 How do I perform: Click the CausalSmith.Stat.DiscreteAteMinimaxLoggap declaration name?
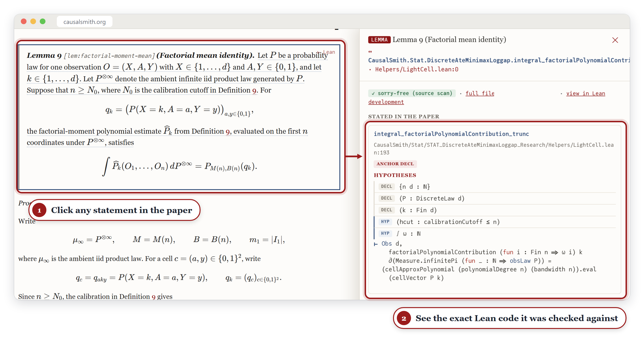(499, 60)
